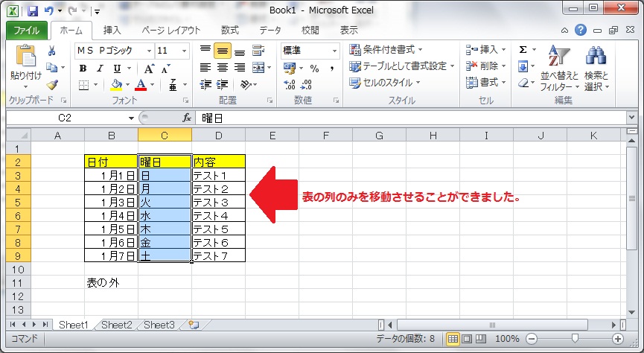Increase font size with the large A icon

coord(149,69)
